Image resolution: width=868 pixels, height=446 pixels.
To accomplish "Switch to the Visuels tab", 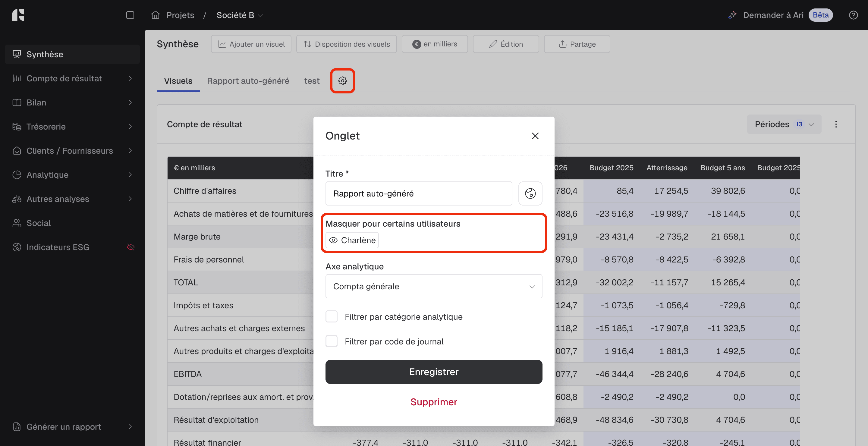I will (x=178, y=81).
